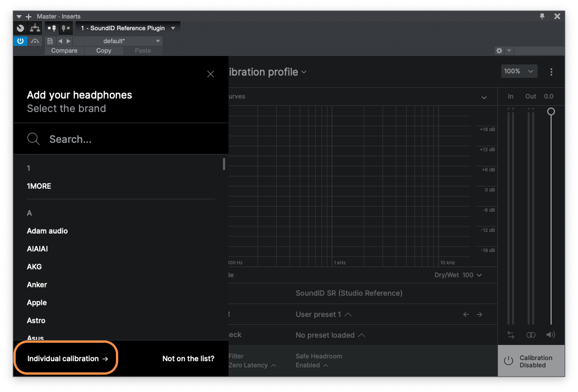Toggle the sidechain icon with two faders
The image size is (578, 392).
click(52, 28)
